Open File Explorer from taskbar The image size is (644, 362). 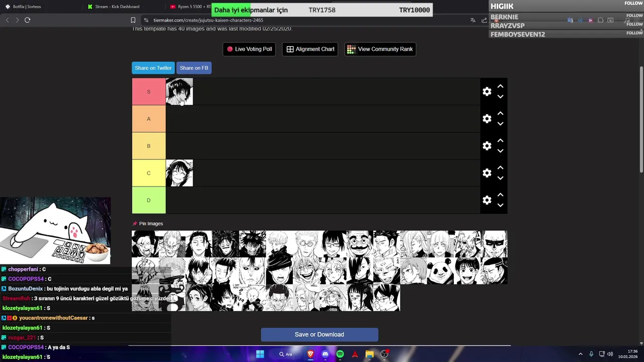pyautogui.click(x=370, y=354)
